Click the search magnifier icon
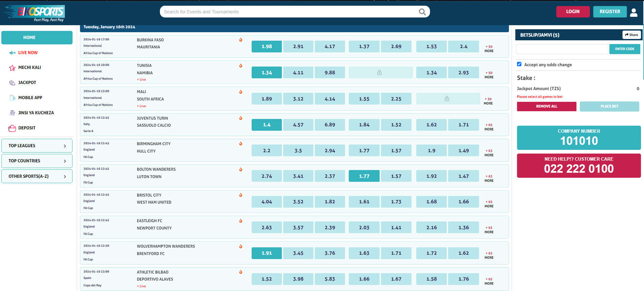This screenshot has width=644, height=291. tap(422, 12)
